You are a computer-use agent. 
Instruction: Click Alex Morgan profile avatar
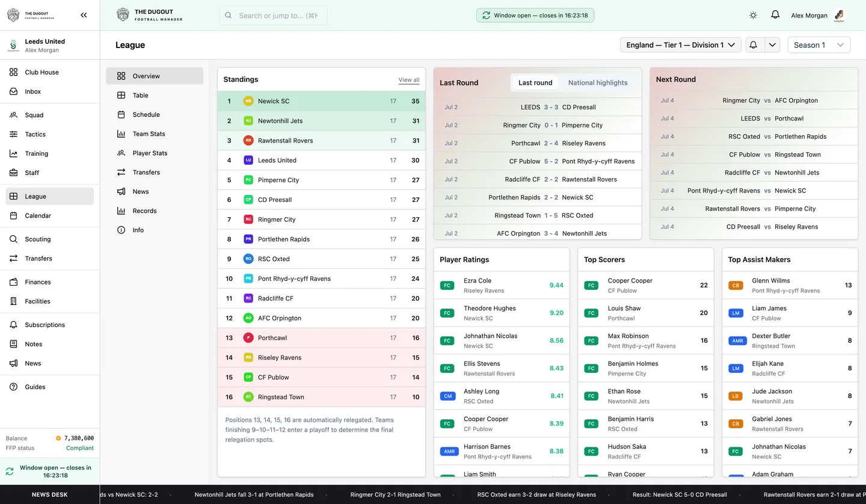point(839,15)
